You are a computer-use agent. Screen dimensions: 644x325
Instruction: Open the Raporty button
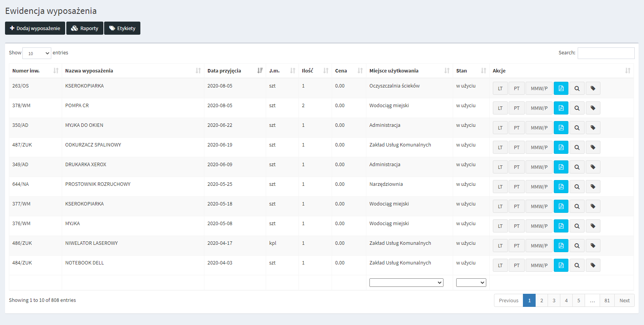point(85,28)
